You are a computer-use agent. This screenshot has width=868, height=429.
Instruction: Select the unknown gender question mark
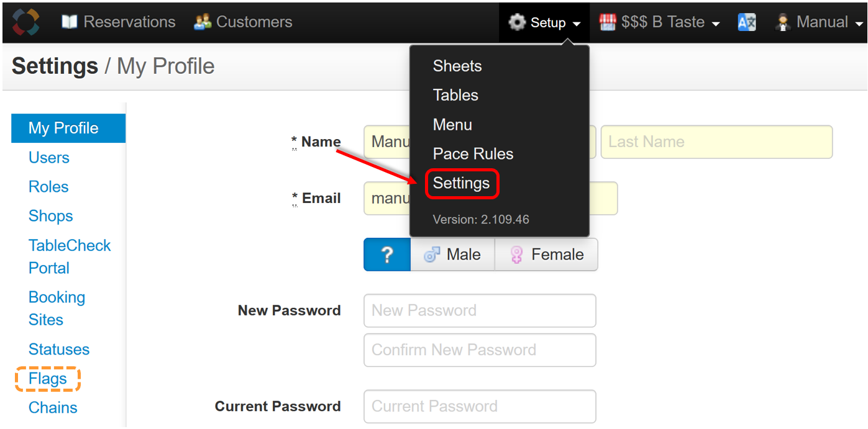[x=387, y=255]
